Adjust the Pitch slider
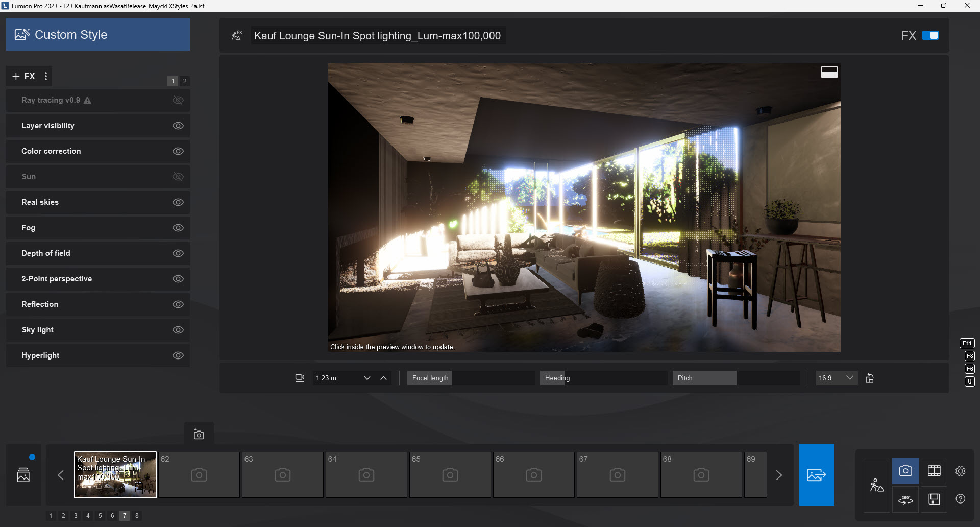Viewport: 980px width, 527px height. click(x=736, y=378)
